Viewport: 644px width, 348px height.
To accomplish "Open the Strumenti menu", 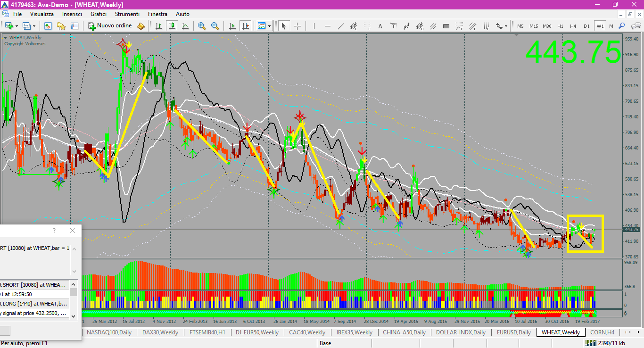I will click(127, 14).
